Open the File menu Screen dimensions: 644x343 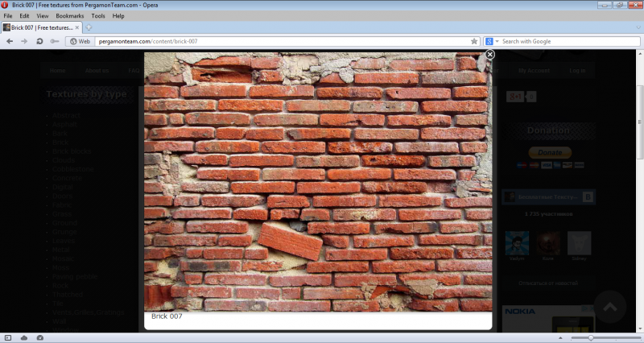pyautogui.click(x=8, y=15)
